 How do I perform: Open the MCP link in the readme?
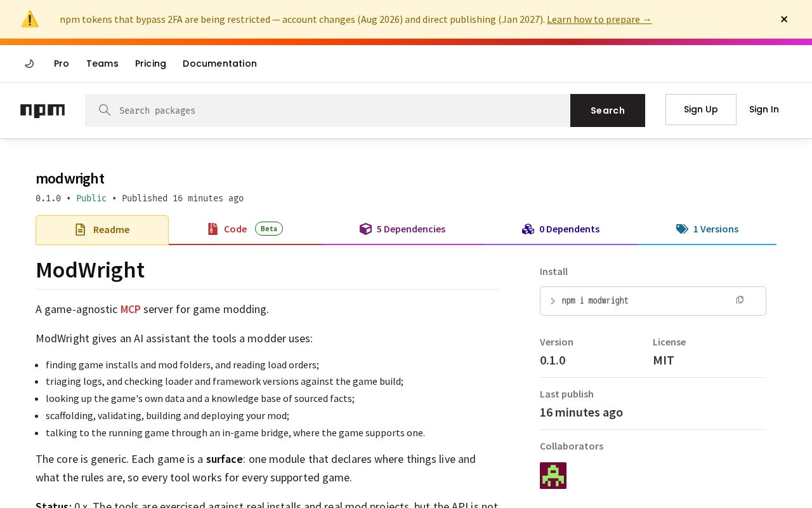pyautogui.click(x=131, y=309)
